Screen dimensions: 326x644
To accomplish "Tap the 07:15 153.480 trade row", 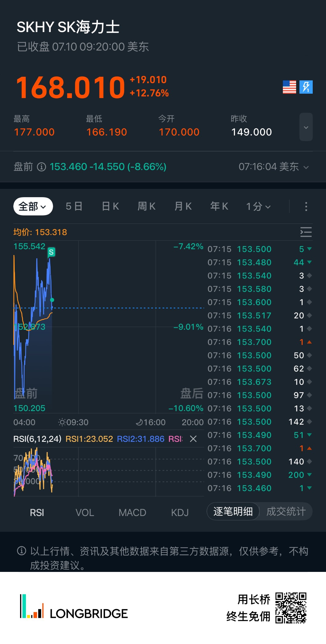I will (x=260, y=262).
